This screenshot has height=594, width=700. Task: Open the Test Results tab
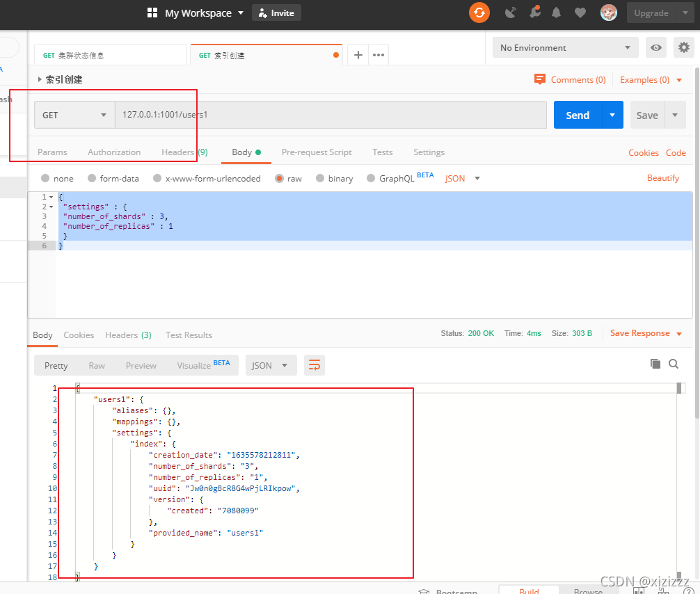(x=189, y=335)
